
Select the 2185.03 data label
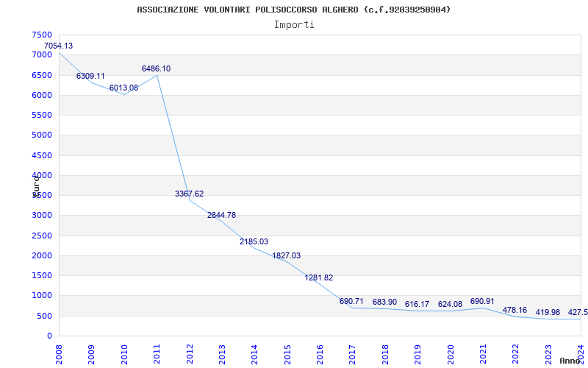click(254, 241)
